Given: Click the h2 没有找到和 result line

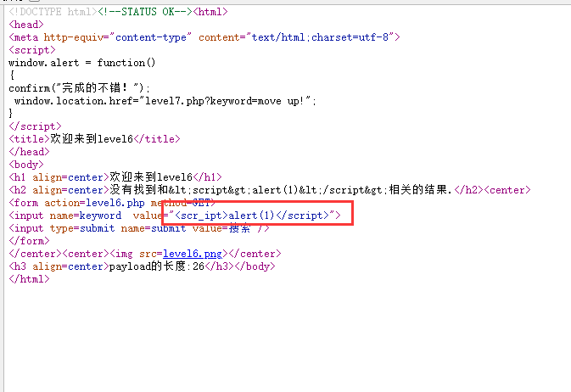Looking at the screenshot, I should click(x=270, y=190).
